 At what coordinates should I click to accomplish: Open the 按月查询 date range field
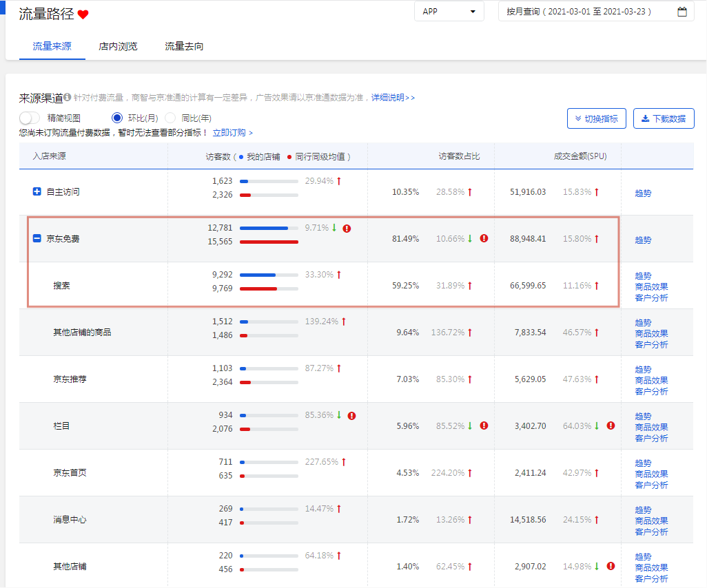click(596, 12)
